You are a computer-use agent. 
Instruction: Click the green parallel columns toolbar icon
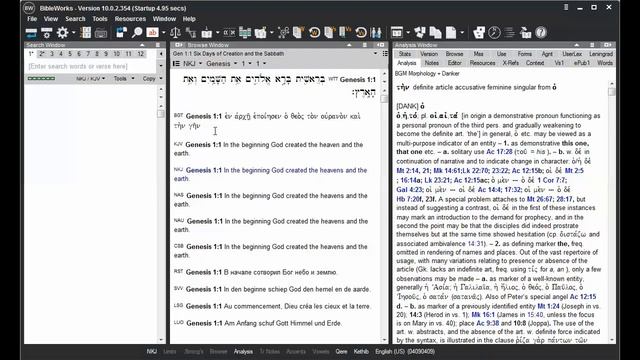point(245,33)
